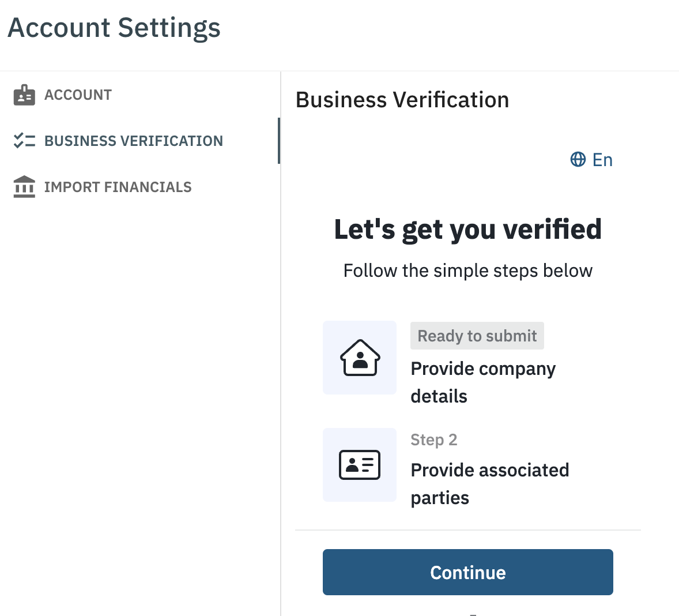Click the Step 2 label
This screenshot has width=679, height=616.
point(433,440)
